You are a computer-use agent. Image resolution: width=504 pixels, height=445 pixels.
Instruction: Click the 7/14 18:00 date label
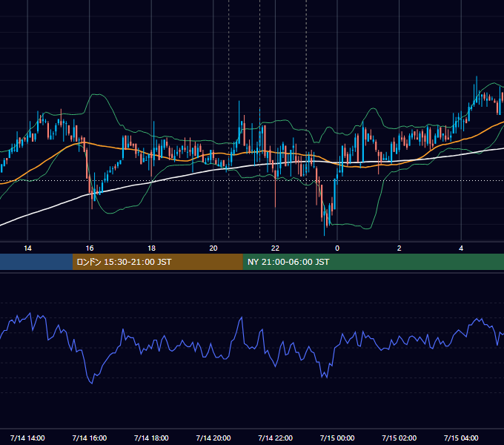[151, 438]
